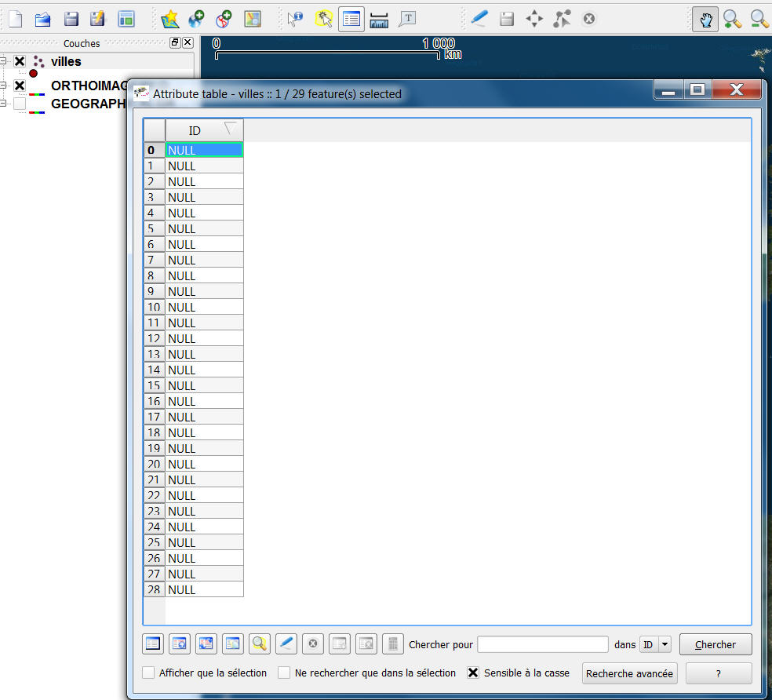Select the Measure line ruler tool
772x700 pixels.
379,20
